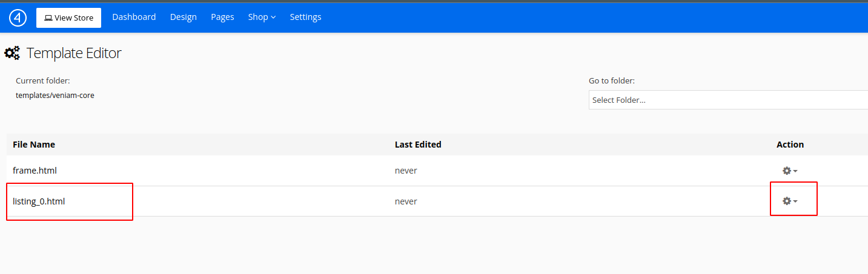This screenshot has width=868, height=274.
Task: Open the Design menu item
Action: click(x=184, y=17)
